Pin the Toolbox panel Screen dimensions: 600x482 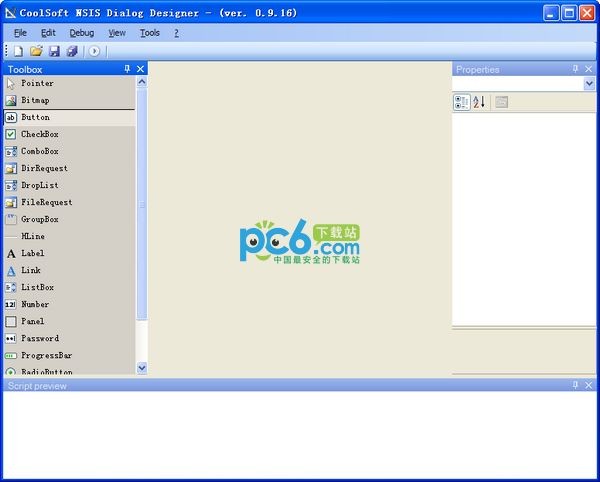(127, 69)
